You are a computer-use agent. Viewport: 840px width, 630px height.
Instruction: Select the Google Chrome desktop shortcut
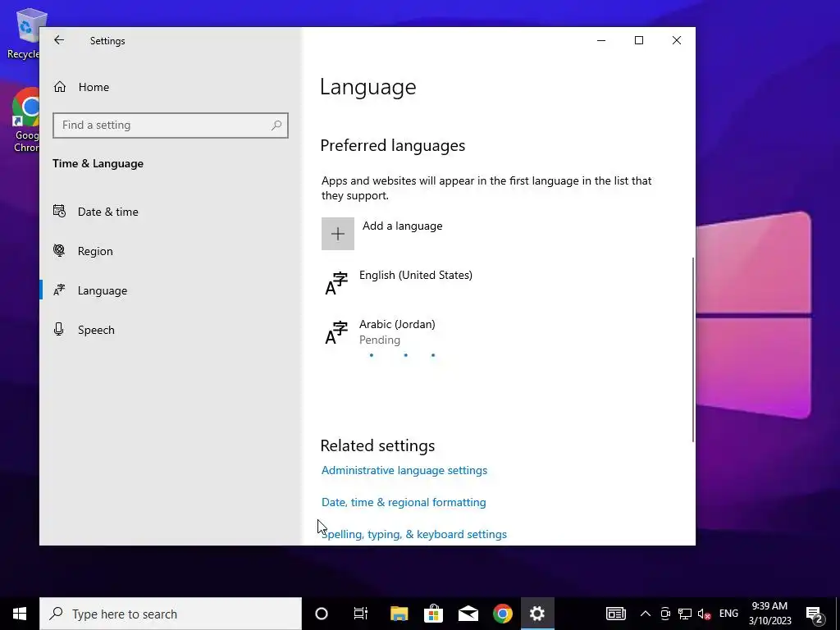tap(24, 121)
